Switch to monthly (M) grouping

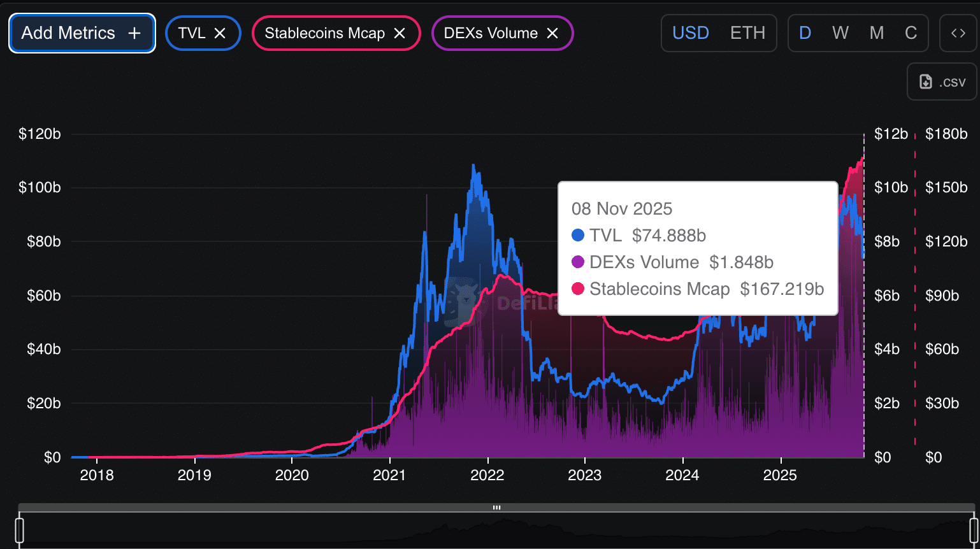tap(877, 33)
